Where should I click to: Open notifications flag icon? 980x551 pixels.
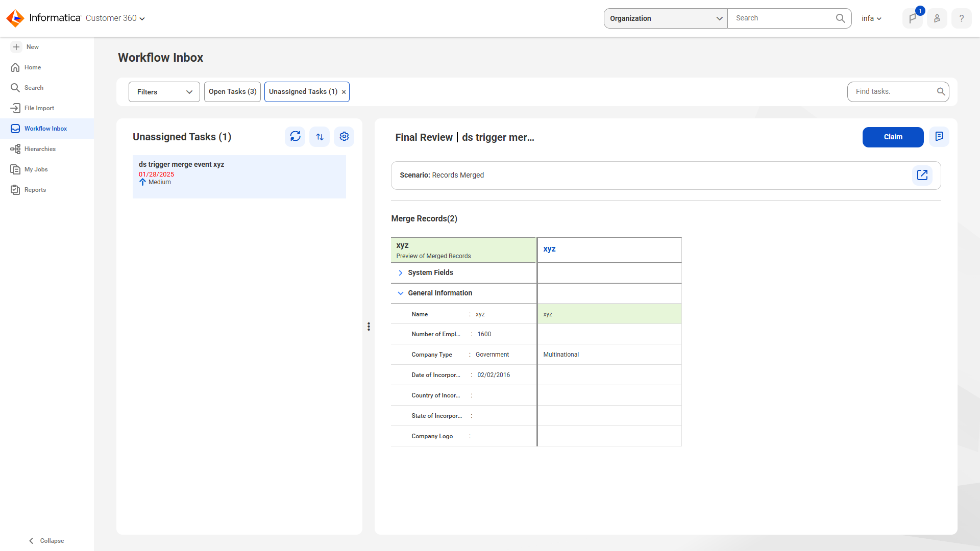pos(913,18)
